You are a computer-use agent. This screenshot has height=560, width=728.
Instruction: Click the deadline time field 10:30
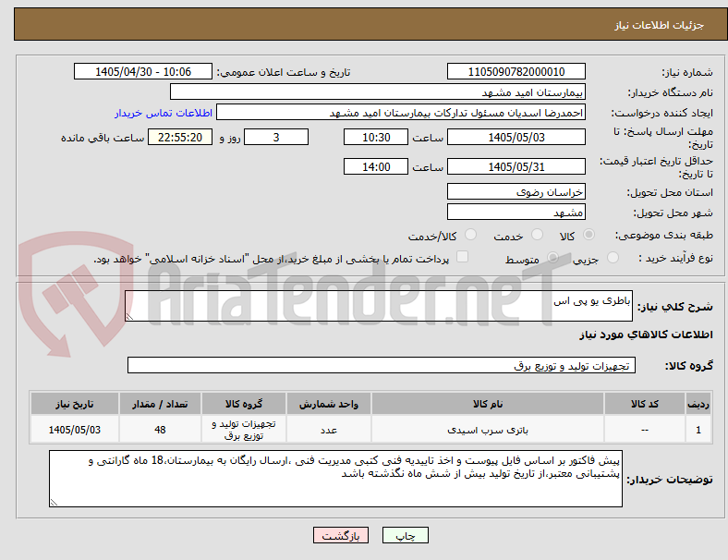(x=376, y=137)
